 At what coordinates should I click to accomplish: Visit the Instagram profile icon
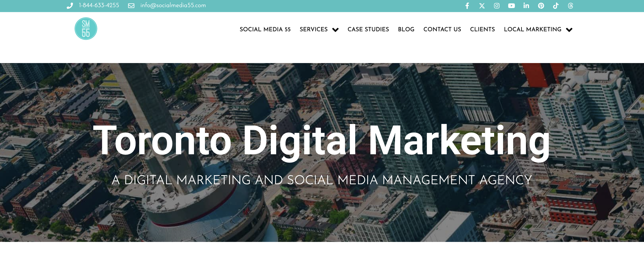click(x=497, y=6)
